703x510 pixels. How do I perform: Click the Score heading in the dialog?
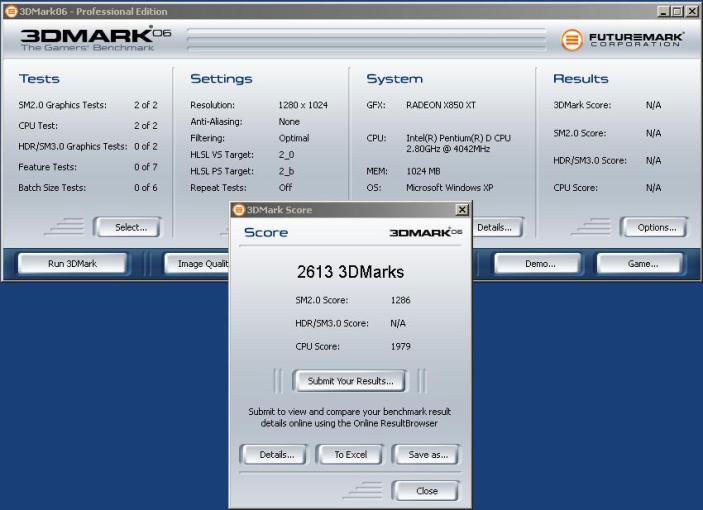(x=266, y=232)
